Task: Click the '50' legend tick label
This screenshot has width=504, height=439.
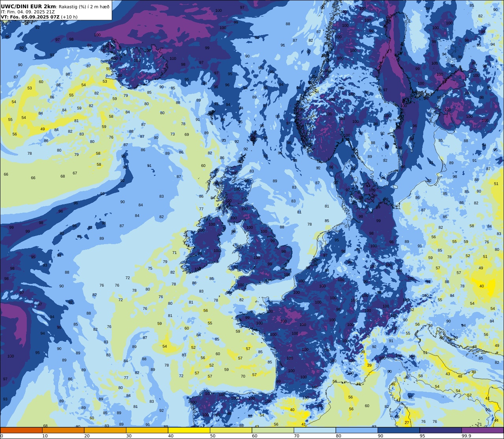Action: pos(213,436)
